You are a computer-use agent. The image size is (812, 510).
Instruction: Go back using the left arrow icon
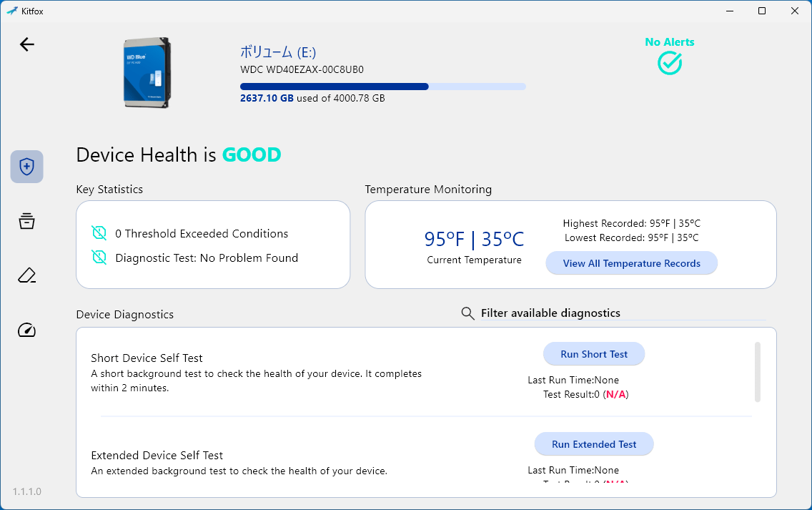click(27, 44)
